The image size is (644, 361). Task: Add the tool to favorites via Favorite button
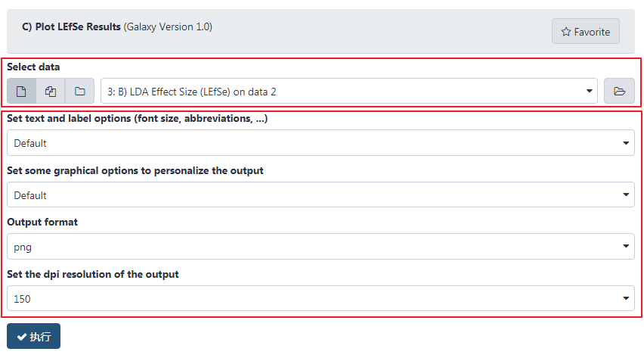(x=586, y=31)
